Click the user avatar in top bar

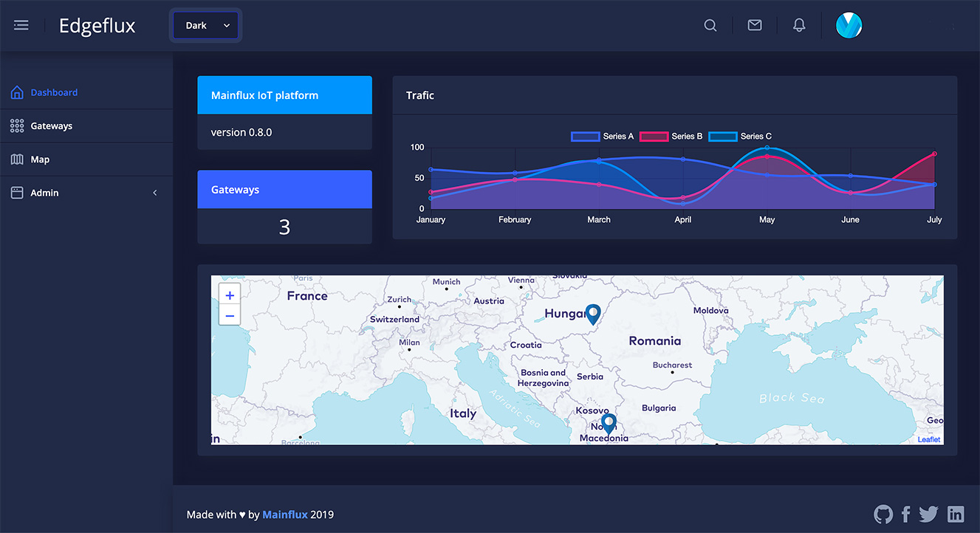[849, 24]
